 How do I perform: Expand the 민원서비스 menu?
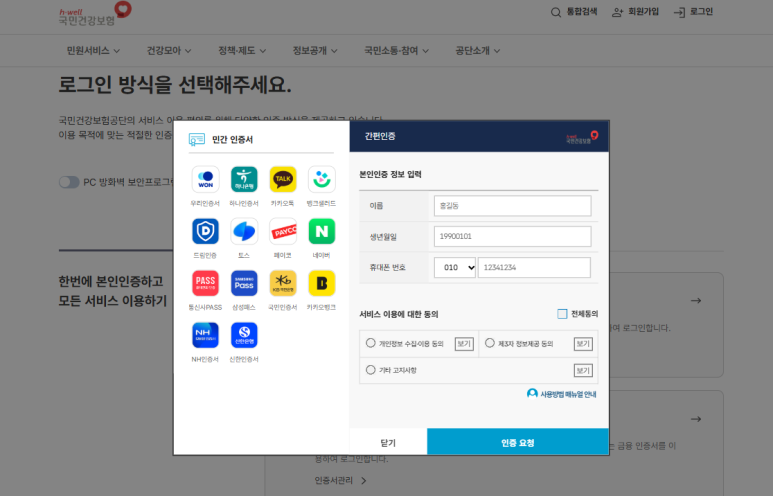coord(93,51)
